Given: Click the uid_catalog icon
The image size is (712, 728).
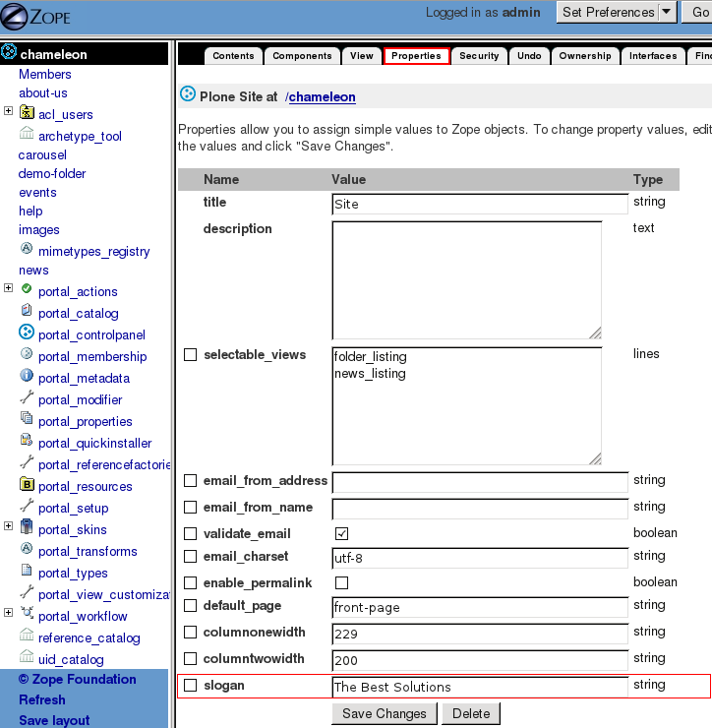Looking at the screenshot, I should point(27,657).
